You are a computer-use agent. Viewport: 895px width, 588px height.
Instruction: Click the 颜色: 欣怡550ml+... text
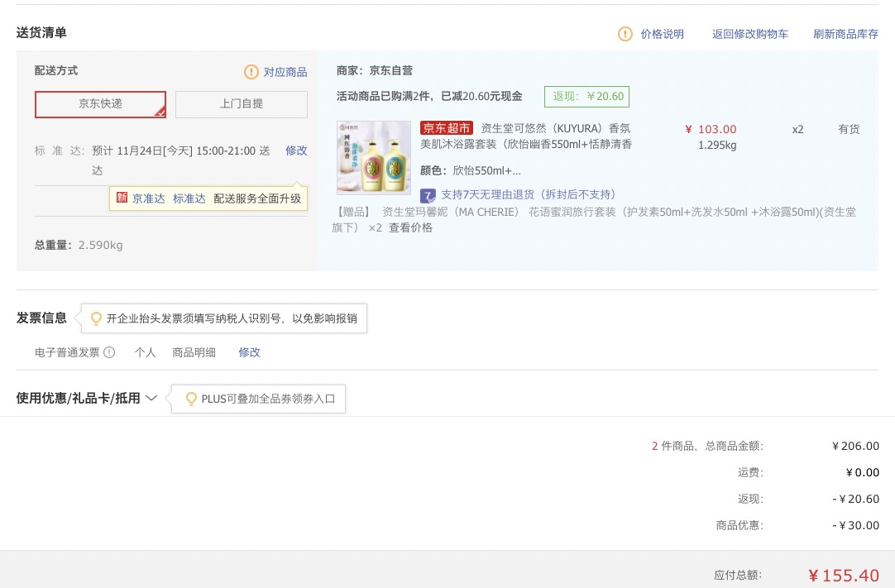coord(471,170)
